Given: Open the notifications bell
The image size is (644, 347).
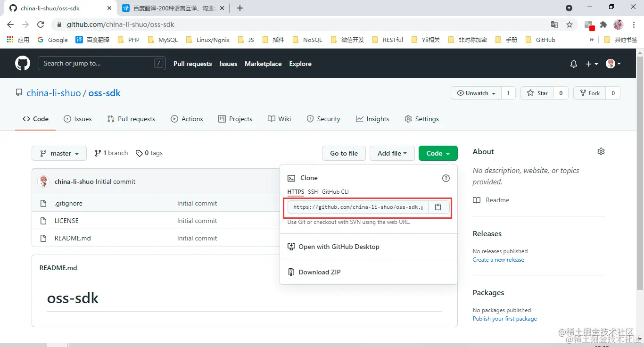Looking at the screenshot, I should click(574, 64).
